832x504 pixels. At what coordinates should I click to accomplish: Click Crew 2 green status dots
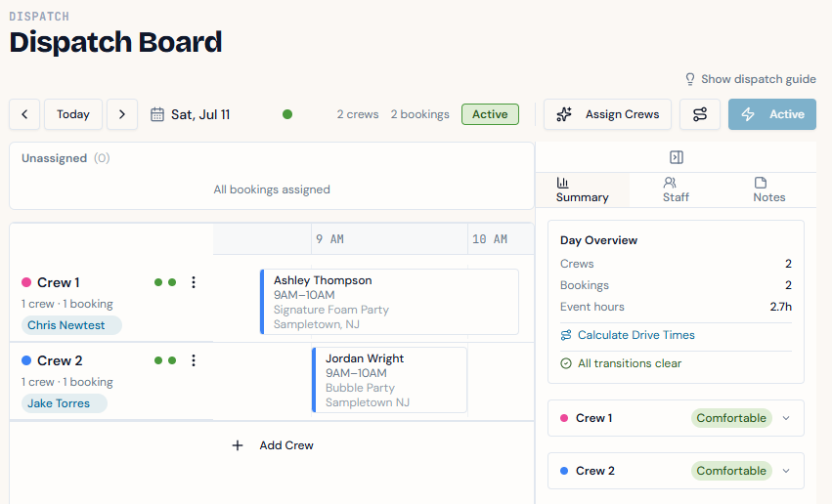click(165, 360)
